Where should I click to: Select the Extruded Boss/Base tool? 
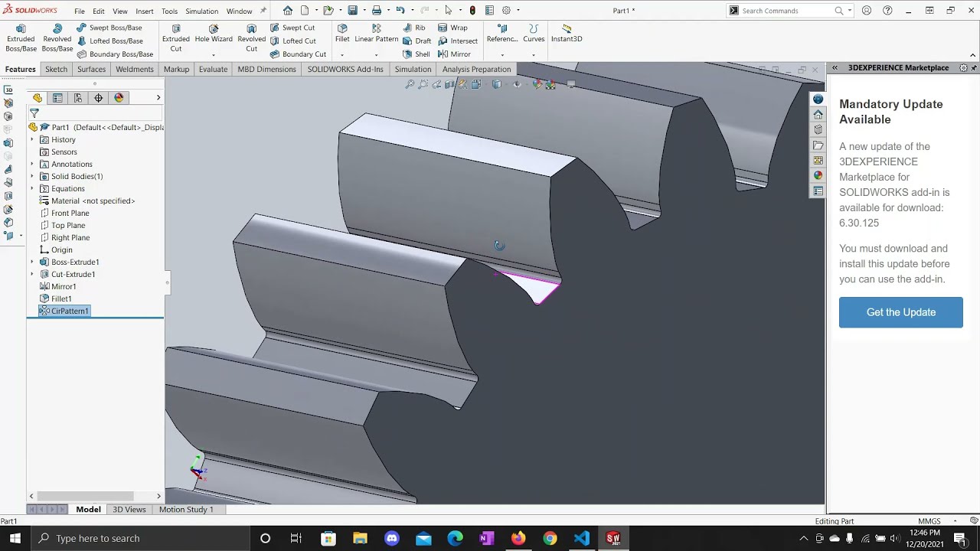click(21, 38)
